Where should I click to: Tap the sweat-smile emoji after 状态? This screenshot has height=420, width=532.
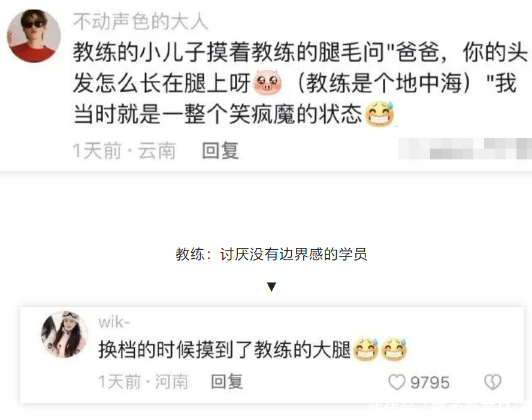coord(379,114)
